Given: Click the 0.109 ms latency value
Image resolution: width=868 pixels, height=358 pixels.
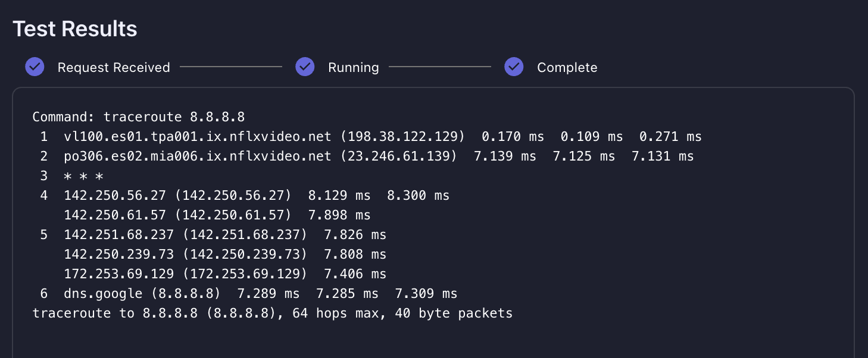Looking at the screenshot, I should pyautogui.click(x=592, y=137).
